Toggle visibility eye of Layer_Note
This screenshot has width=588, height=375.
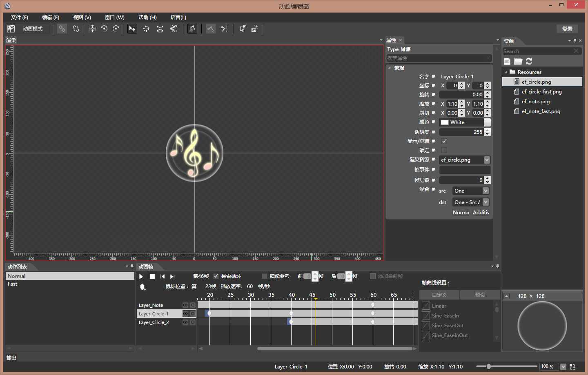coord(185,305)
